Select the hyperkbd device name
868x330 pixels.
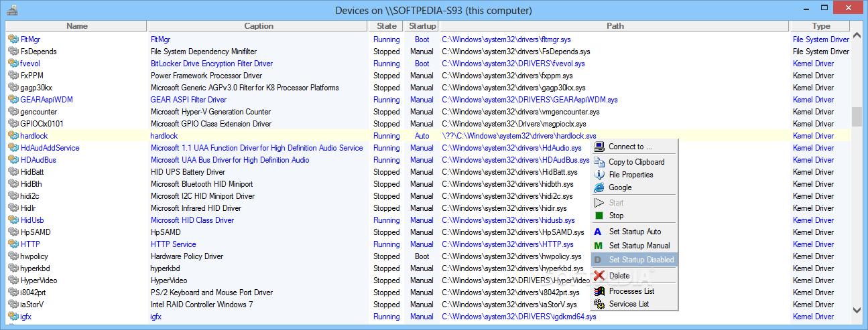tap(35, 268)
